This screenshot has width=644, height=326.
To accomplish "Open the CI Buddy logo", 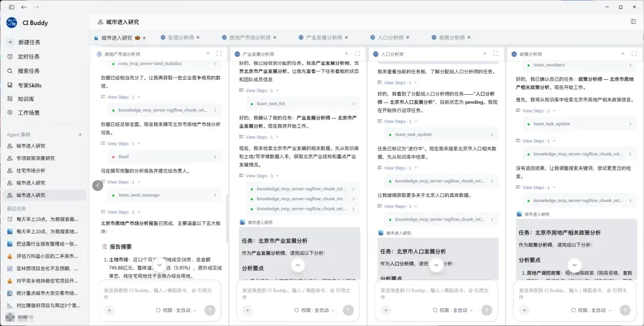I will (11, 23).
